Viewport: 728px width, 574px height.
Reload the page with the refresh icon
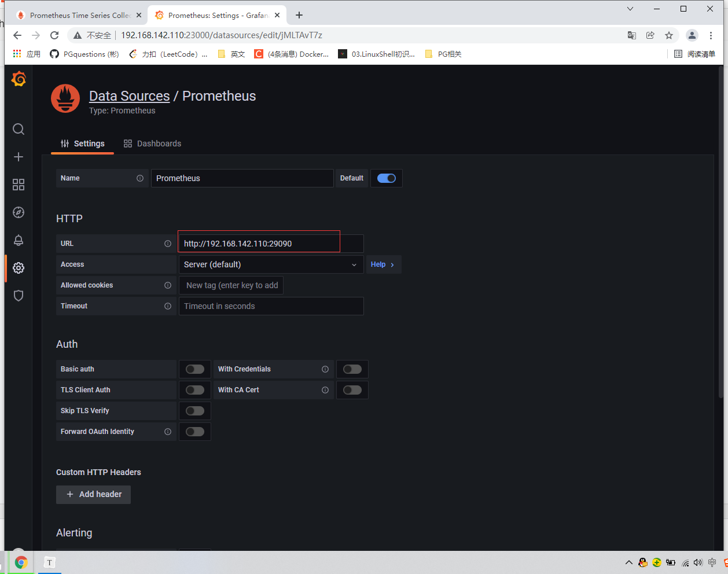[x=54, y=35]
